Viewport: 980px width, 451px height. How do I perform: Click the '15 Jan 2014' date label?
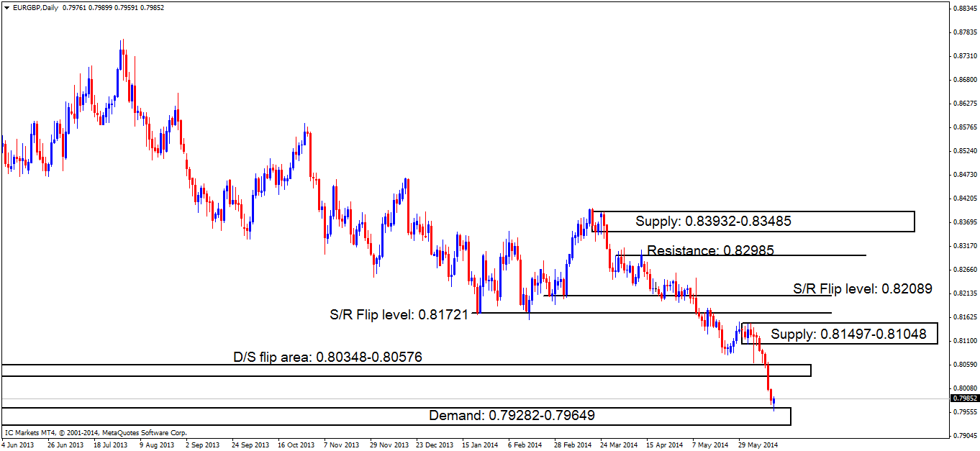[x=481, y=445]
